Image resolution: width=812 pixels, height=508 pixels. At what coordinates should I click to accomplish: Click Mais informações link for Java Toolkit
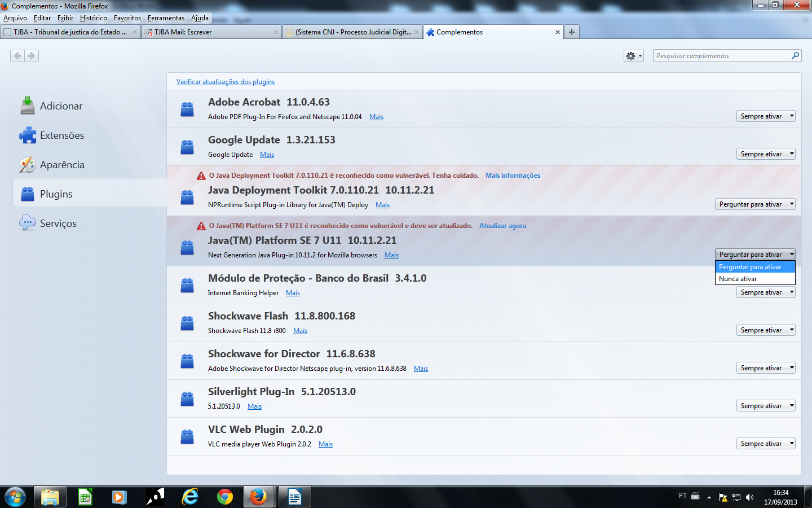[x=513, y=176]
